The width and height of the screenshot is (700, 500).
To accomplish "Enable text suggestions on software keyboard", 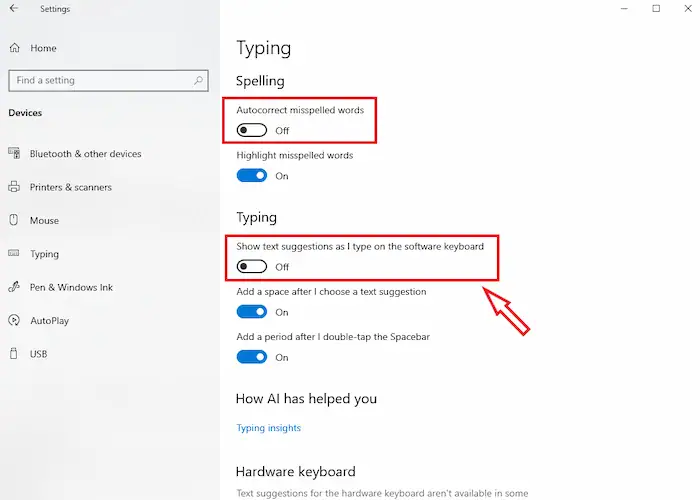I will [252, 266].
